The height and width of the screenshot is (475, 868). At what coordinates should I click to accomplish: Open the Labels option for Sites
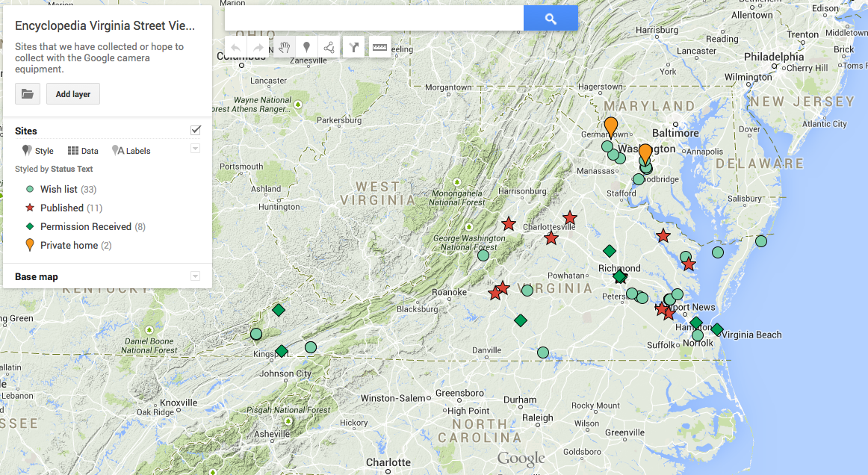coord(131,151)
